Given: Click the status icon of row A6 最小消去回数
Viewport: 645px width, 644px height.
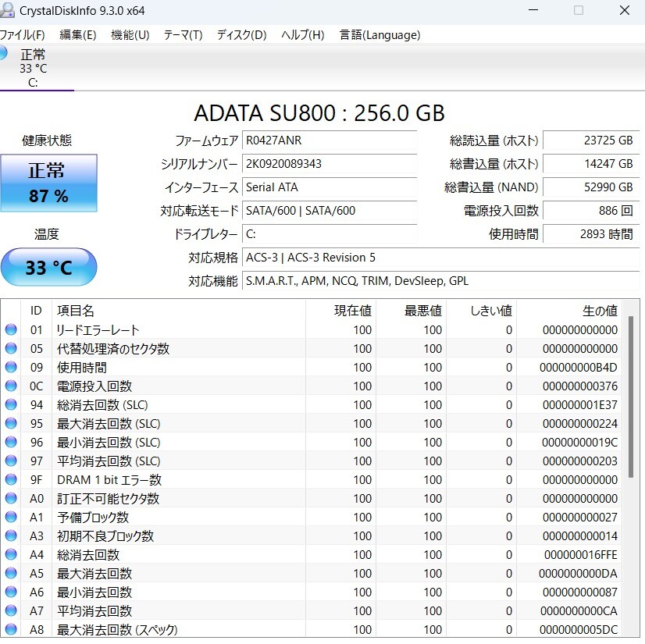Looking at the screenshot, I should [x=11, y=592].
